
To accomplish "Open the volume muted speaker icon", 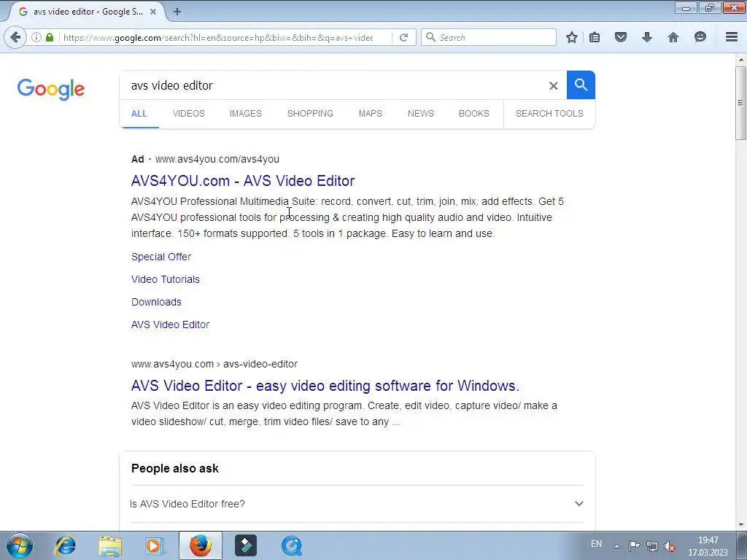I will click(x=670, y=545).
